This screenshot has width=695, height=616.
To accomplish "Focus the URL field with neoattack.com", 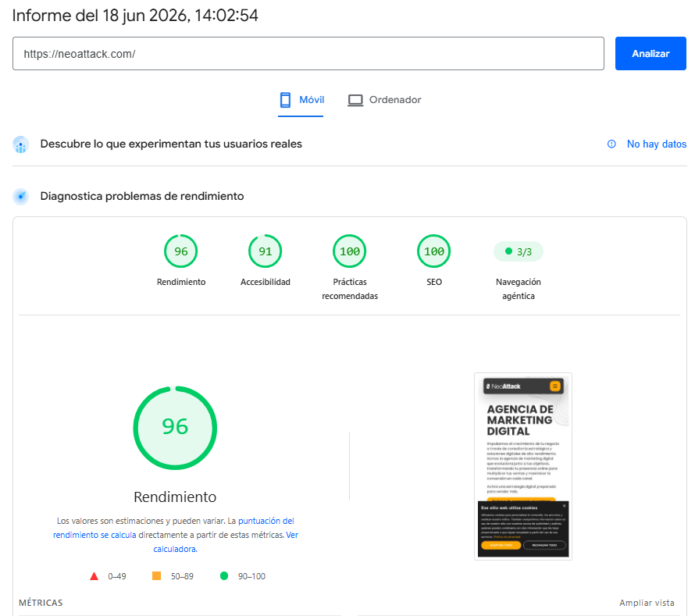I will click(308, 54).
